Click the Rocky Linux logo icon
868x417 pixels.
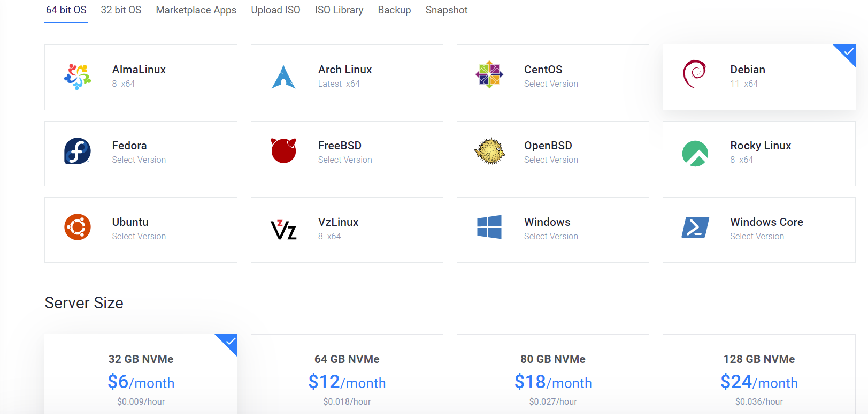coord(695,154)
